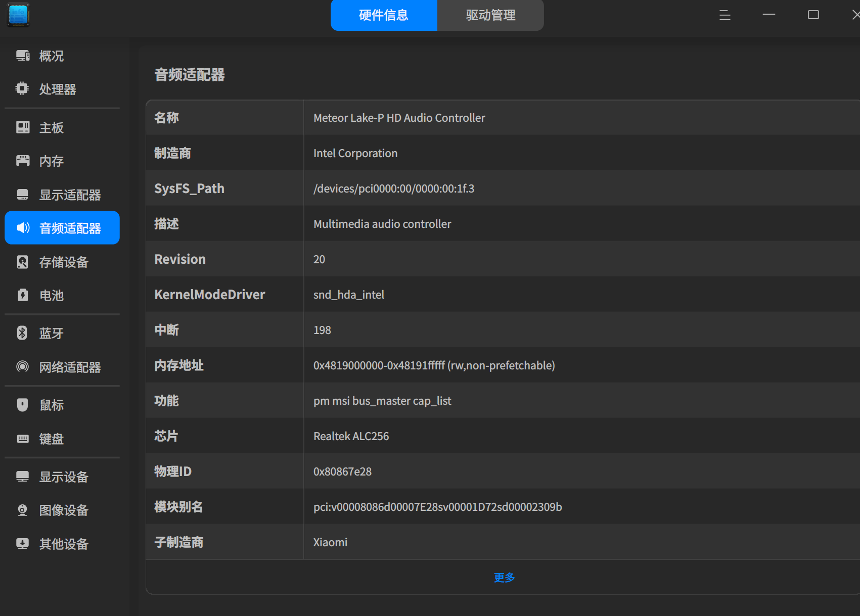The image size is (860, 616).
Task: Select the Meteor Lake-P HD Audio Controller value
Action: click(399, 118)
